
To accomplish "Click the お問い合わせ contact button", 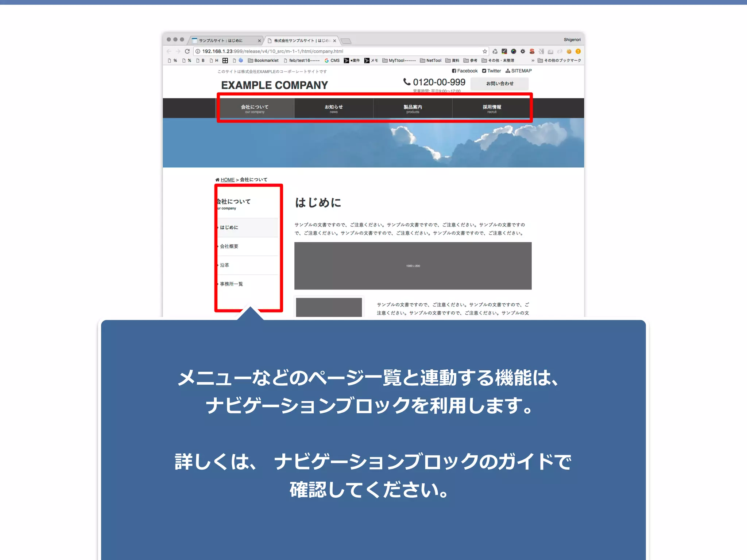I will [x=500, y=83].
